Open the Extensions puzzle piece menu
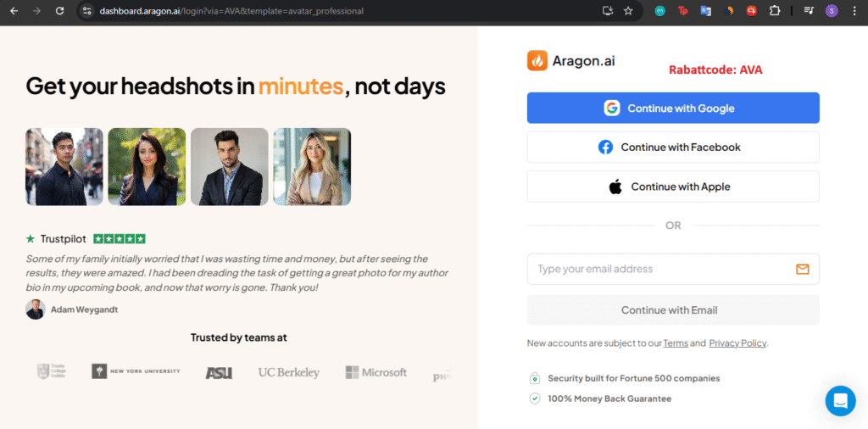 click(775, 10)
